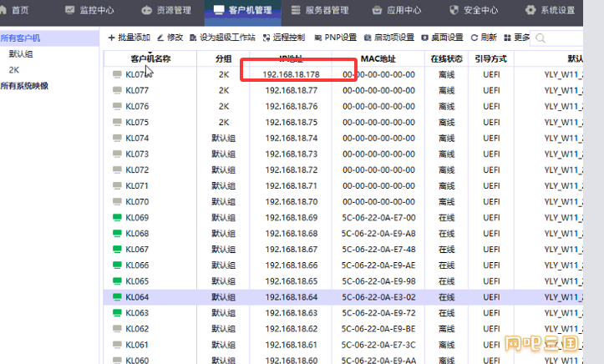Viewport: 604px width, 364px height.
Task: Select KL060 client name text
Action: pyautogui.click(x=137, y=360)
